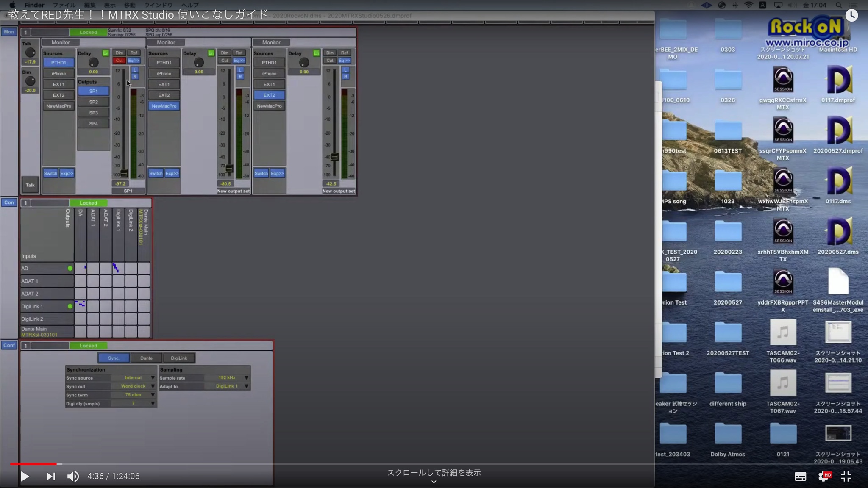Image resolution: width=868 pixels, height=488 pixels.
Task: Click the Mon side tab
Action: pyautogui.click(x=9, y=32)
